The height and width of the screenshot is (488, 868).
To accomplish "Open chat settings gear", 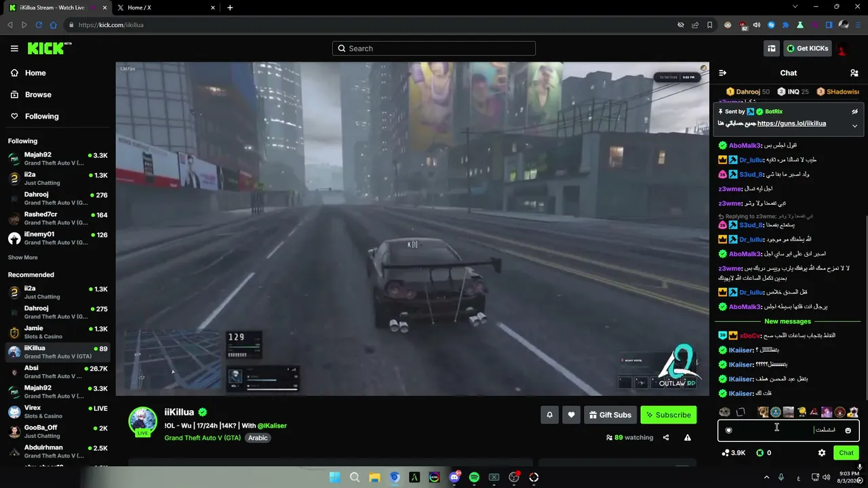I will tap(822, 453).
